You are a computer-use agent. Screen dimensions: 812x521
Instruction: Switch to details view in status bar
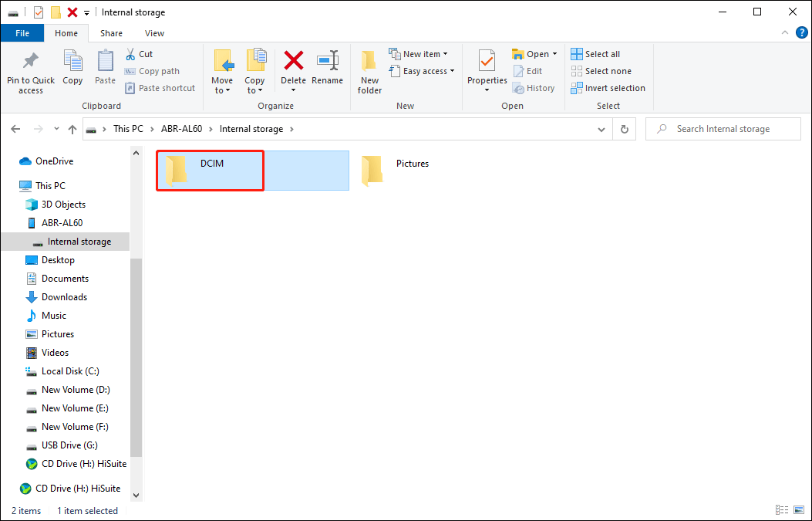tap(781, 510)
